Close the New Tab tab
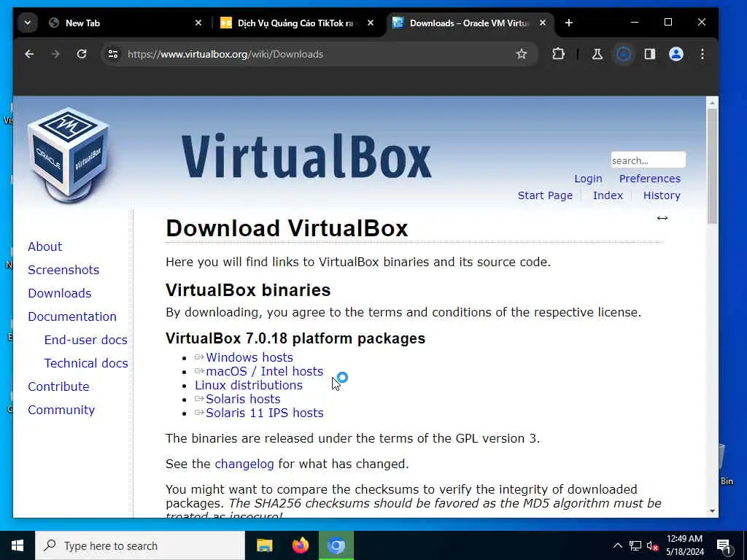The image size is (747, 560). click(x=198, y=23)
